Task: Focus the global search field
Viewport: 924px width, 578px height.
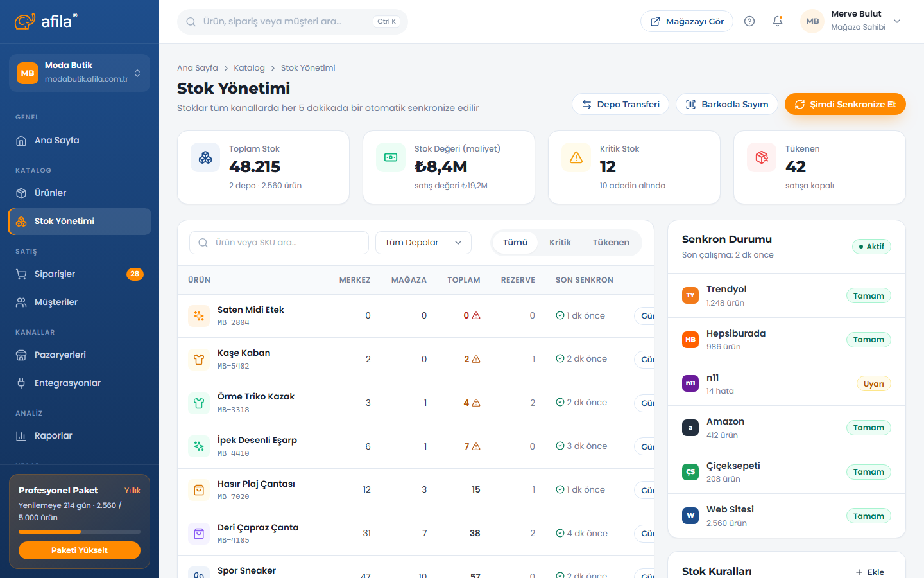Action: click(293, 21)
